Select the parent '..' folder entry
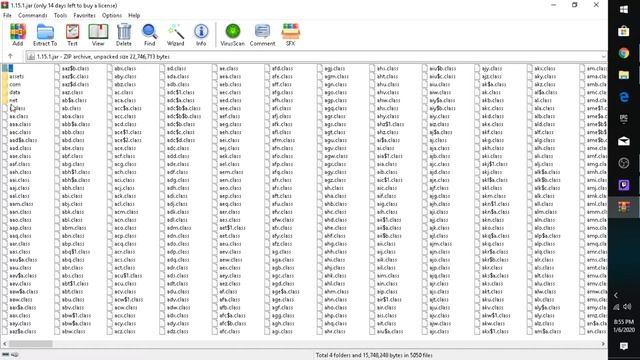The height and width of the screenshot is (360, 640). [8, 68]
